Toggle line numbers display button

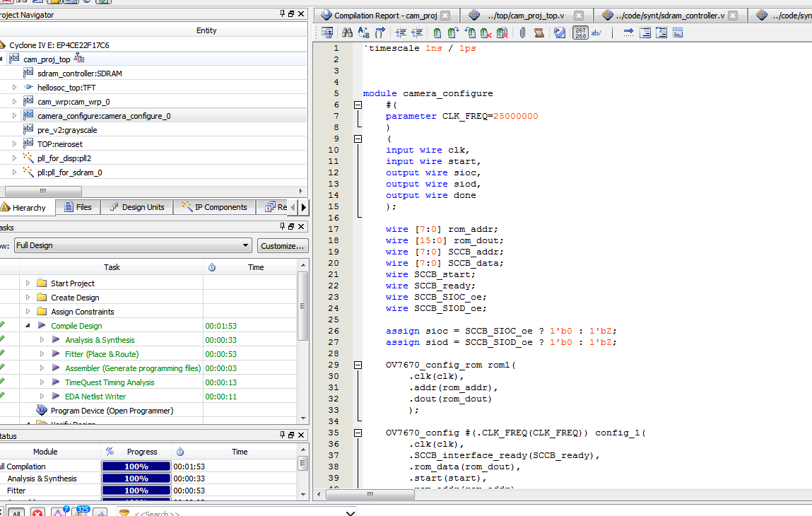(x=579, y=33)
